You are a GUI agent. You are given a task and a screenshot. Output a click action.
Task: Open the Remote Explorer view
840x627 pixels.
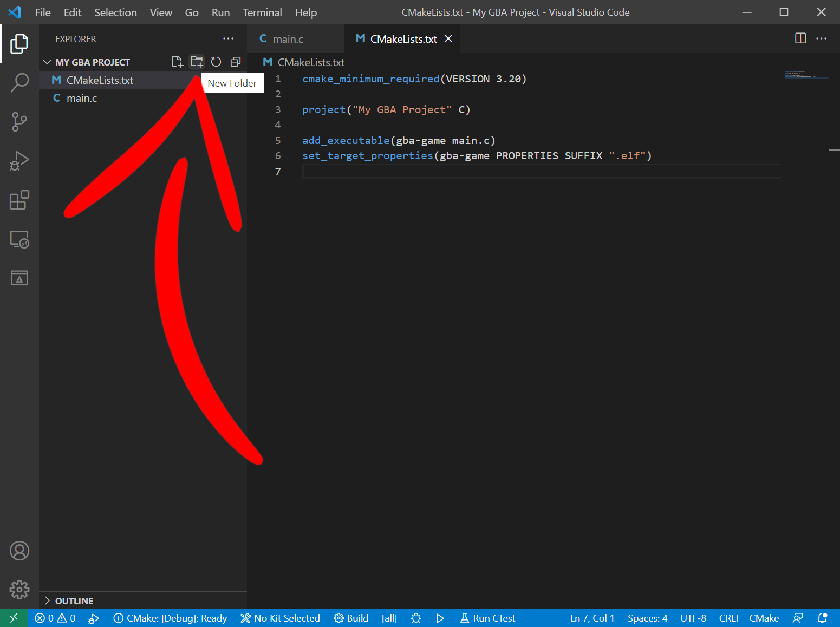click(x=19, y=239)
